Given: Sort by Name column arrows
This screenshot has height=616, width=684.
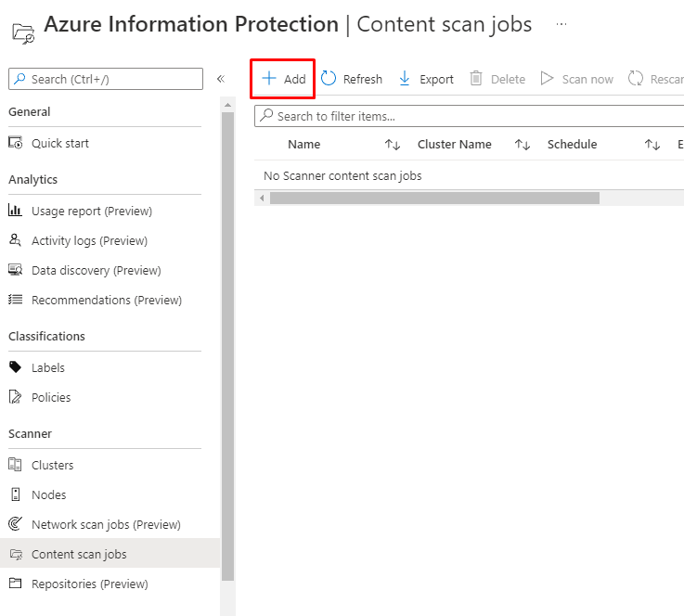Looking at the screenshot, I should [392, 145].
